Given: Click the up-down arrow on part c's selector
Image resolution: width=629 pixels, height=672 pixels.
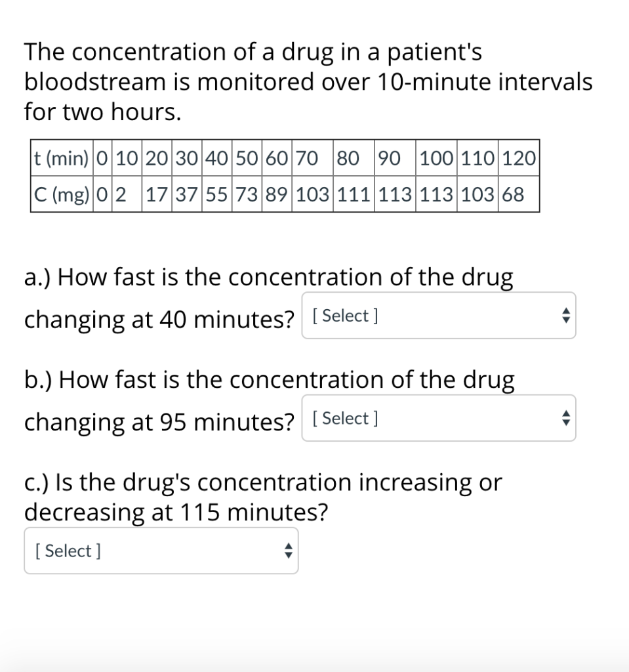Looking at the screenshot, I should click(x=287, y=551).
